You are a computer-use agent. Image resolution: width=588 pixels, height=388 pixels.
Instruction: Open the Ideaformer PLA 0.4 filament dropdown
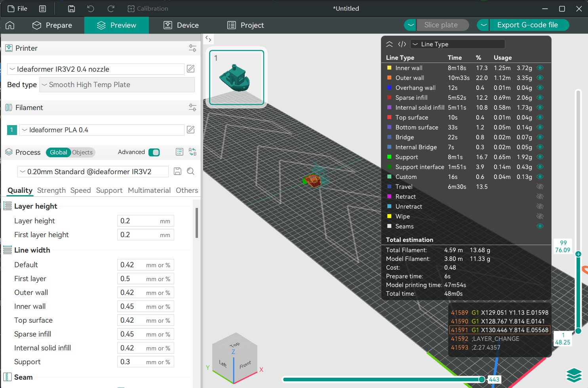click(102, 130)
